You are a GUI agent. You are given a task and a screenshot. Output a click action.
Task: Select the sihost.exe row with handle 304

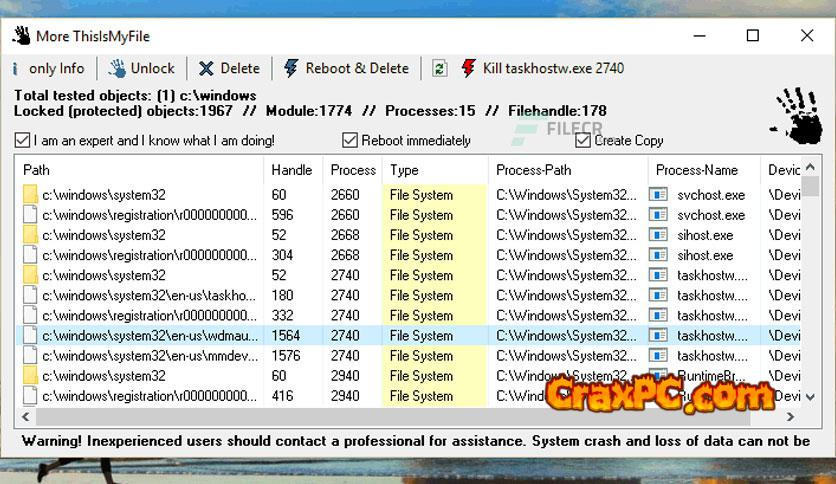pyautogui.click(x=290, y=255)
